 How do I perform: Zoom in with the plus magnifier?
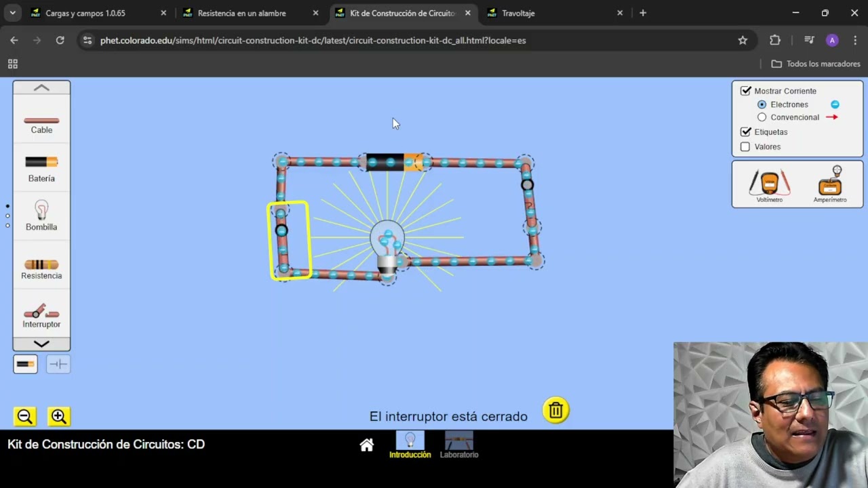click(x=58, y=416)
